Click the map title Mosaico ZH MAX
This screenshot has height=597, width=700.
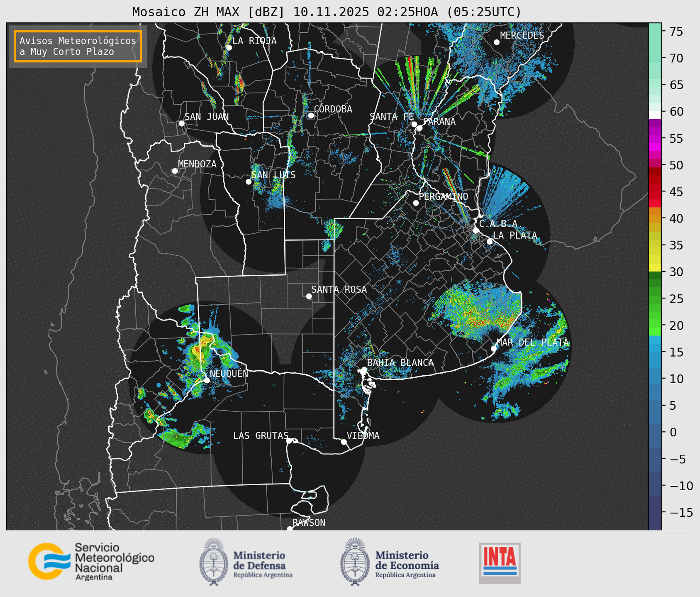(326, 12)
